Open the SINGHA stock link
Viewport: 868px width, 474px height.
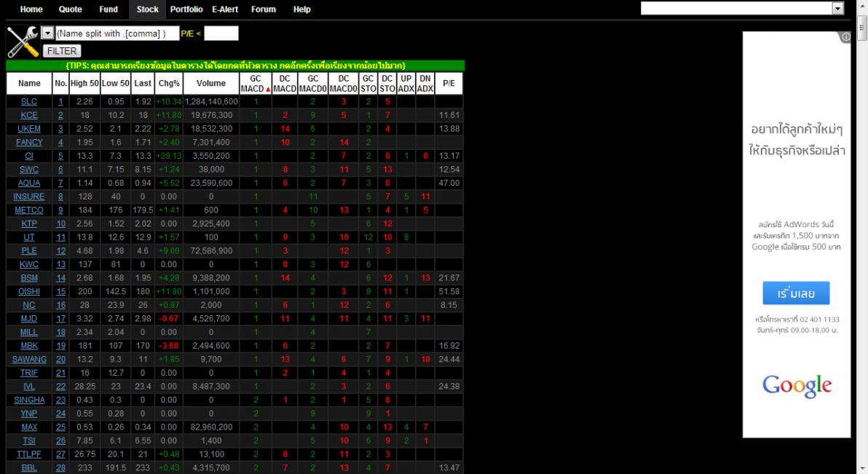click(x=29, y=400)
